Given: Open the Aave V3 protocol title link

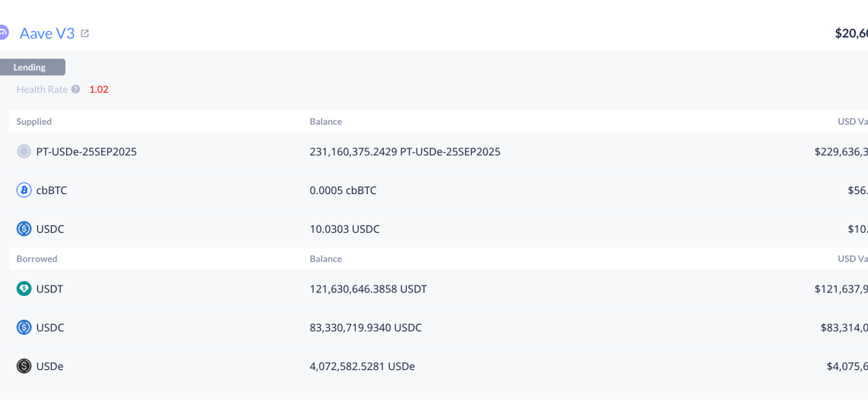Looking at the screenshot, I should tap(47, 33).
